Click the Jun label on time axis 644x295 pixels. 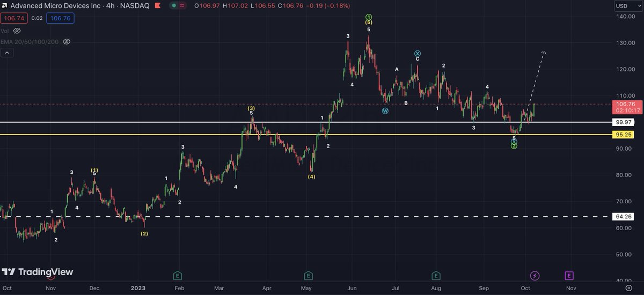(x=352, y=287)
